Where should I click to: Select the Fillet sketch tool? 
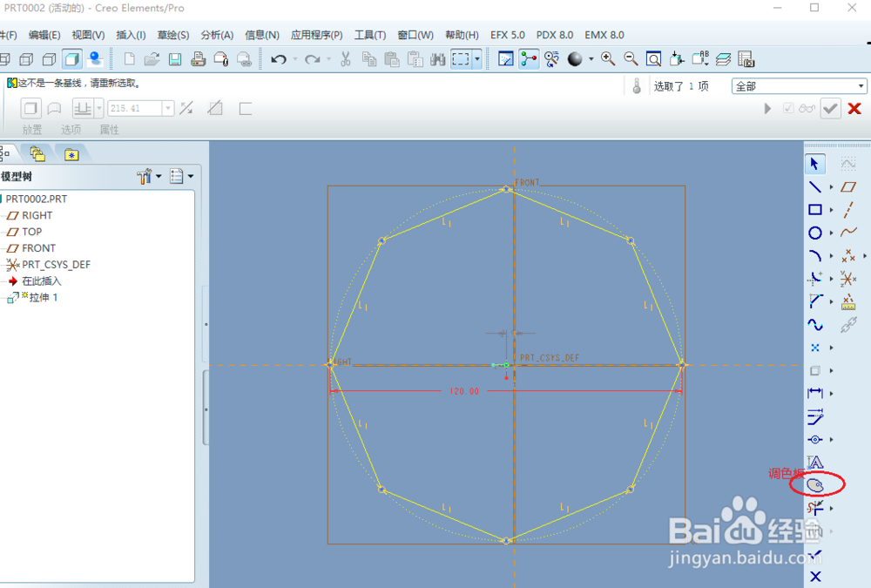pos(815,279)
